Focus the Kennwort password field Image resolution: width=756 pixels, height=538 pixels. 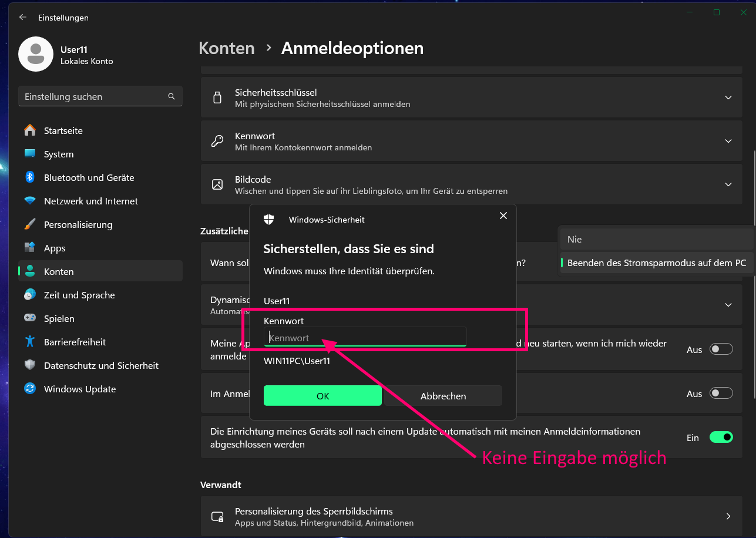click(365, 337)
